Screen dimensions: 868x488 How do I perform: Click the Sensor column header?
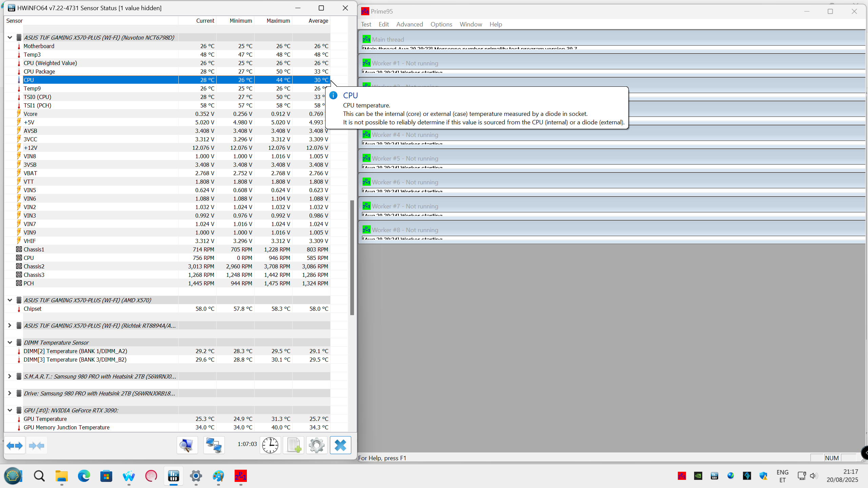91,21
